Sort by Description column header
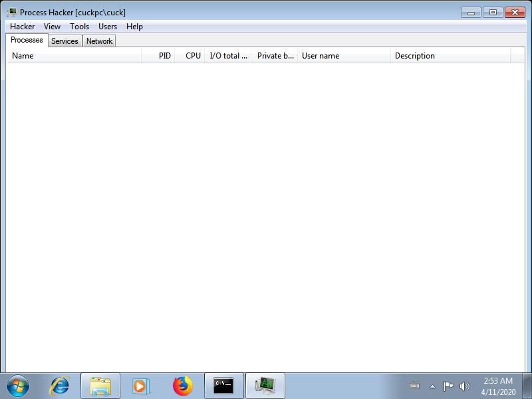Image resolution: width=532 pixels, height=399 pixels. [x=451, y=56]
